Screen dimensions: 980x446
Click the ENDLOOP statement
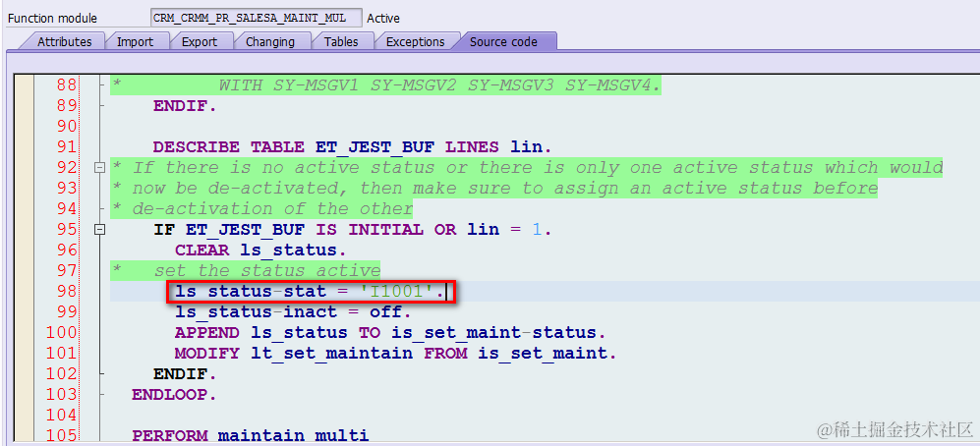pos(174,394)
